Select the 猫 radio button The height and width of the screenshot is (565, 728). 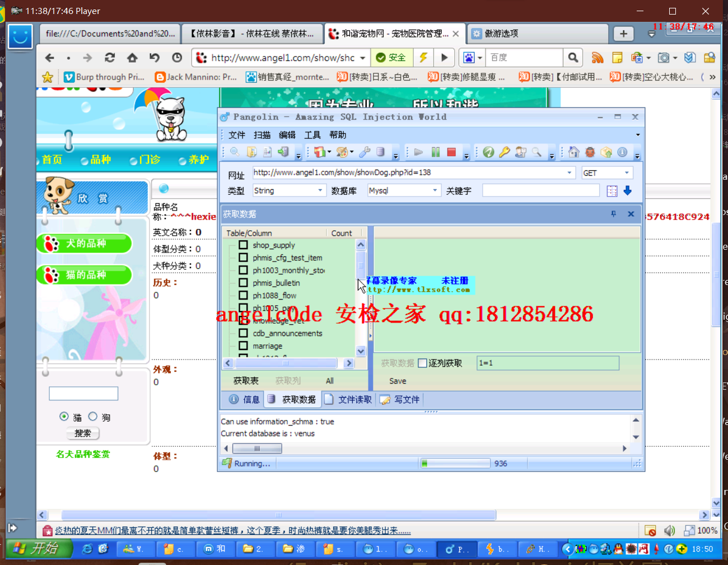[64, 417]
